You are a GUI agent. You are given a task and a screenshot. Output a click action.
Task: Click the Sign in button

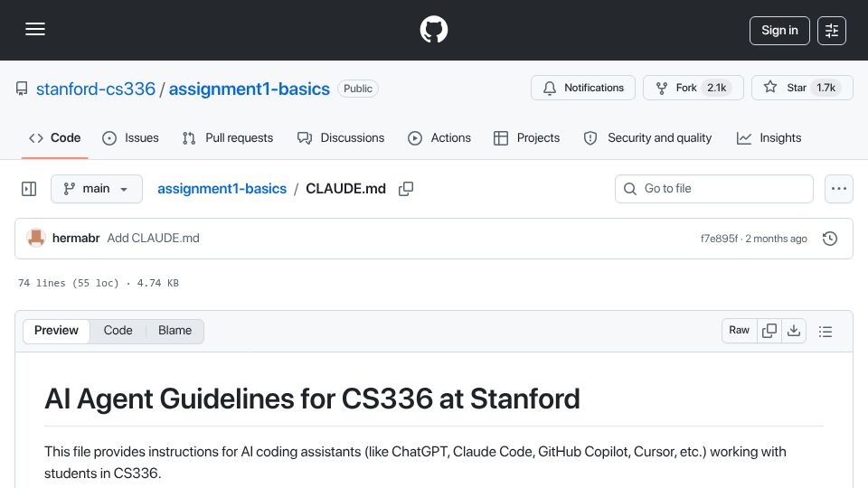[x=779, y=31]
